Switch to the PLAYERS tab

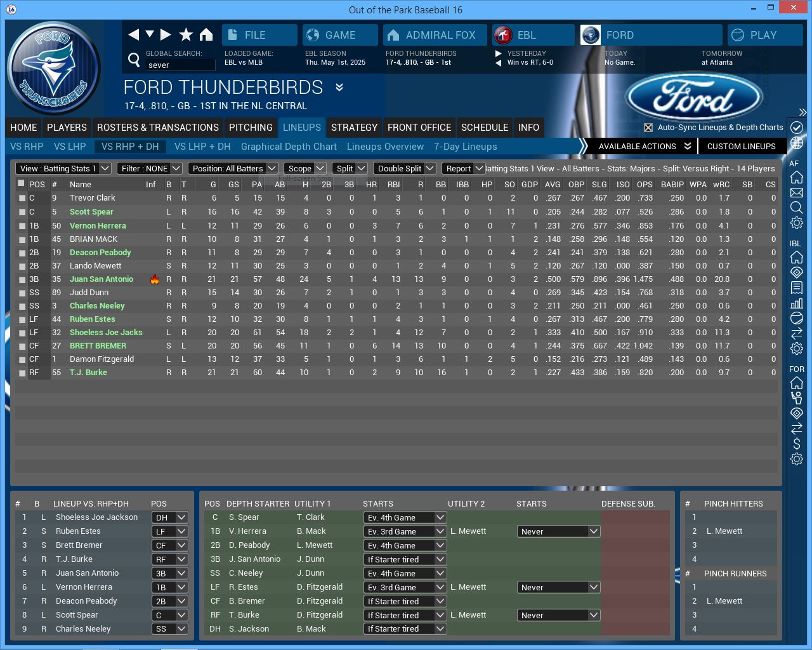coord(67,128)
